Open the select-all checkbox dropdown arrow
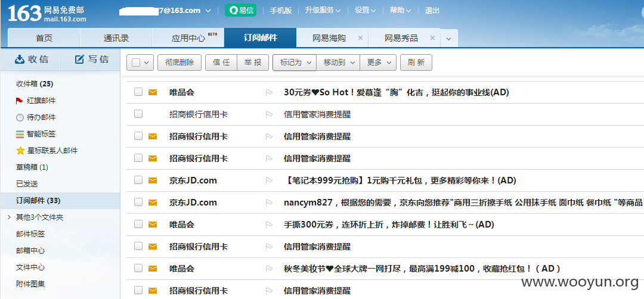 (147, 63)
